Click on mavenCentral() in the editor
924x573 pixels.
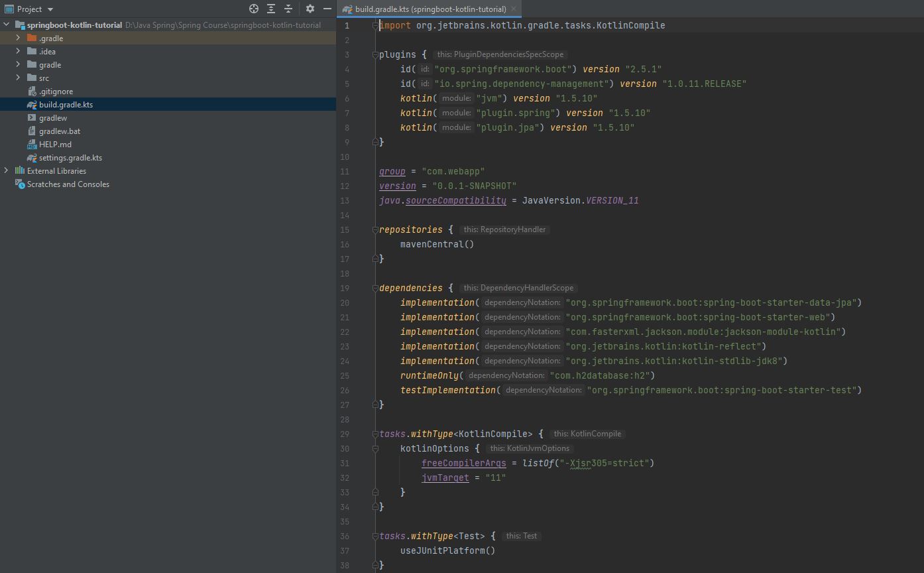pyautogui.click(x=437, y=244)
